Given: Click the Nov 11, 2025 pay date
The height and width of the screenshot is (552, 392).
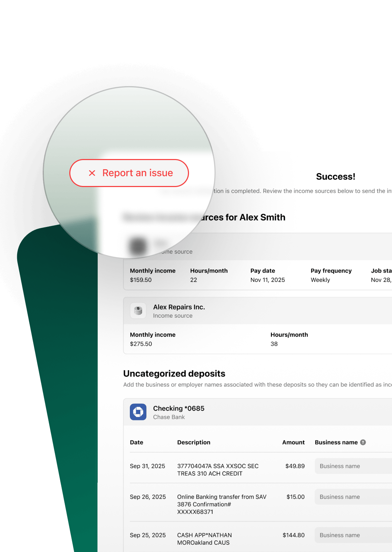Looking at the screenshot, I should (x=268, y=280).
